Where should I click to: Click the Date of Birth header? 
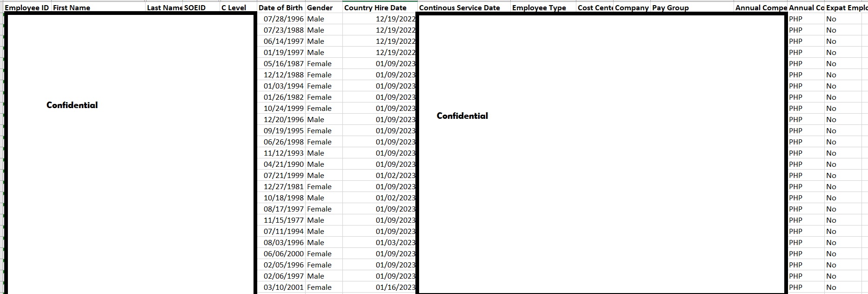tap(280, 7)
